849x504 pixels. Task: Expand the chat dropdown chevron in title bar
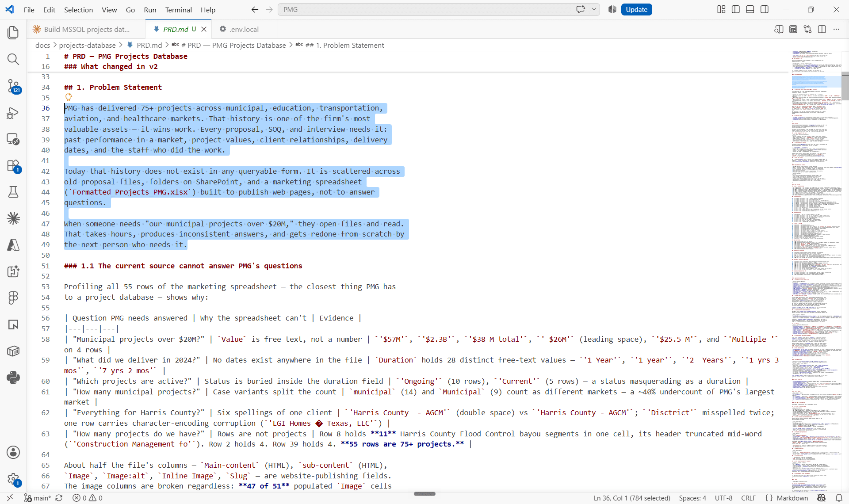594,10
